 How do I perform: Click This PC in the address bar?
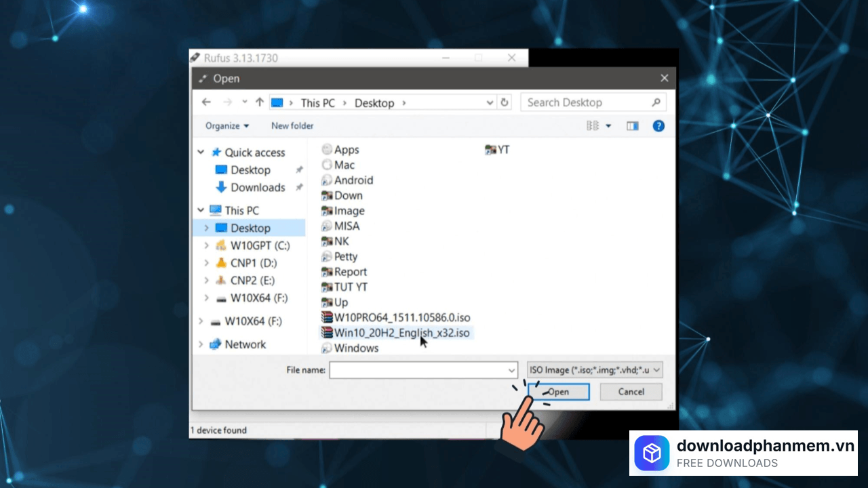click(x=318, y=103)
